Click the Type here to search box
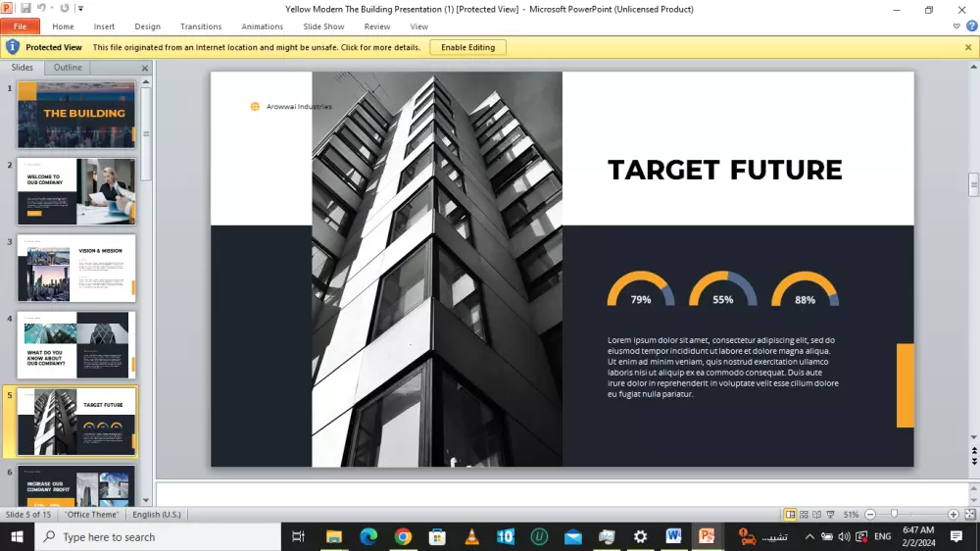Viewport: 980px width, 551px height. tap(158, 536)
